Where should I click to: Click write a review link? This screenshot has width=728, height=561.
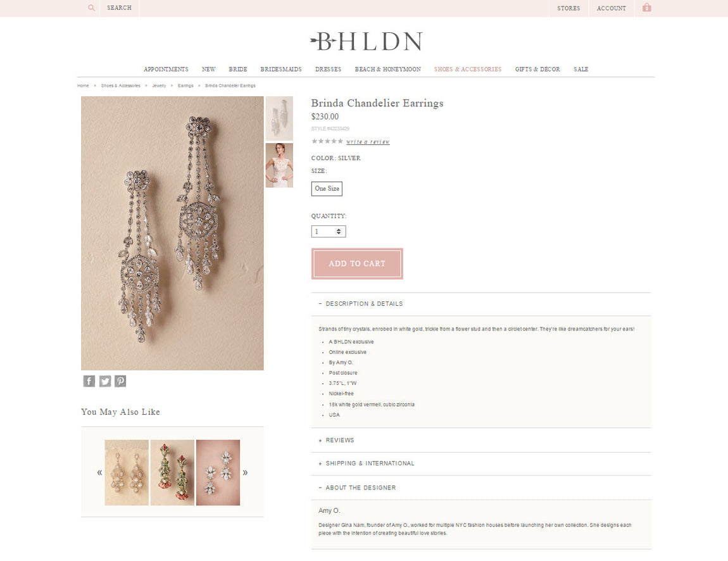coord(368,142)
